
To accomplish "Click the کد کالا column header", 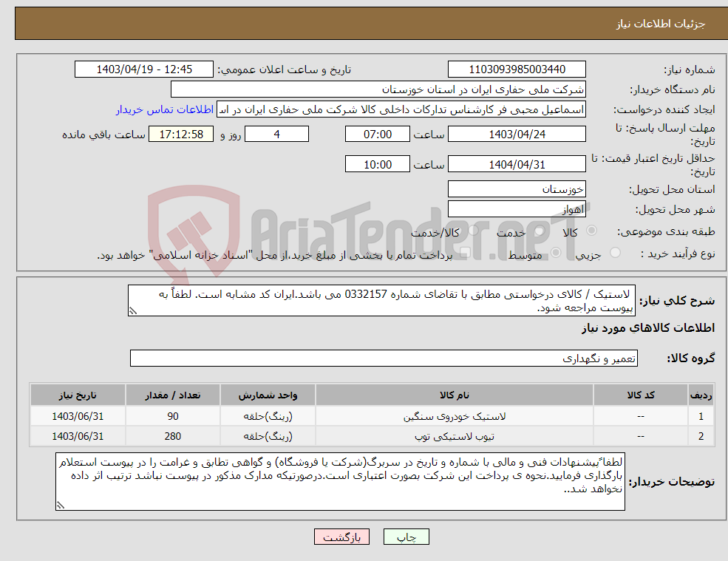I will pos(641,395).
